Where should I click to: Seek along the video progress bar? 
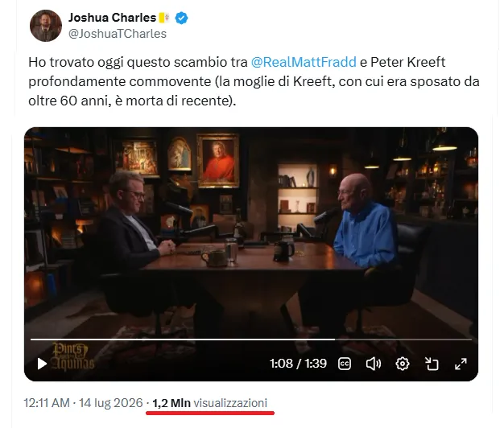[251, 339]
